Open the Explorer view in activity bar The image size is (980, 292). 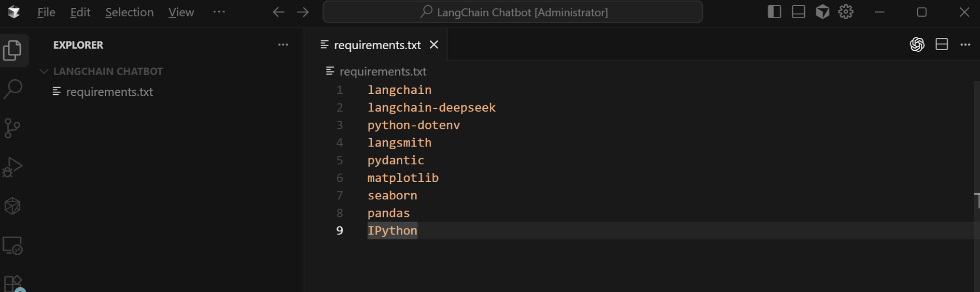12,50
